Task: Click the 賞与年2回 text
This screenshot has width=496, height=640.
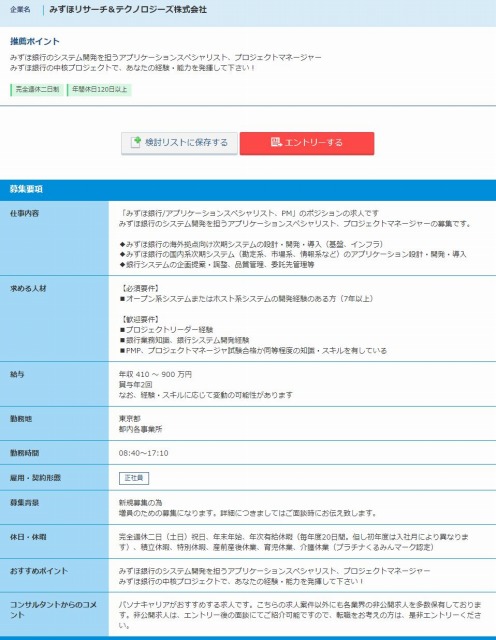Action: point(136,384)
